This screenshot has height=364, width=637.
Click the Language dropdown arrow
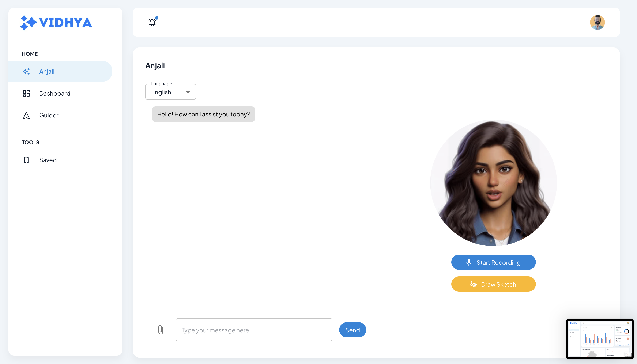point(188,92)
